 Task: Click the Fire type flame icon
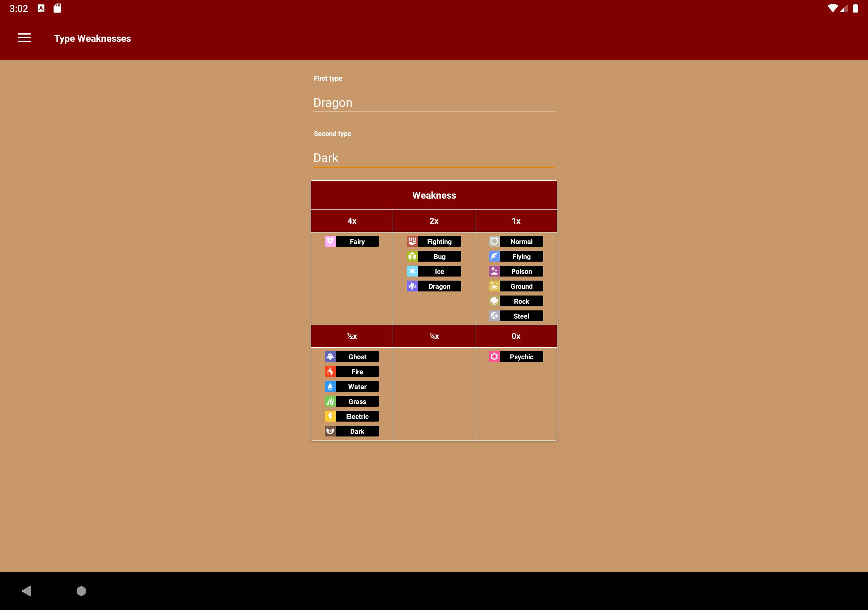(x=330, y=371)
